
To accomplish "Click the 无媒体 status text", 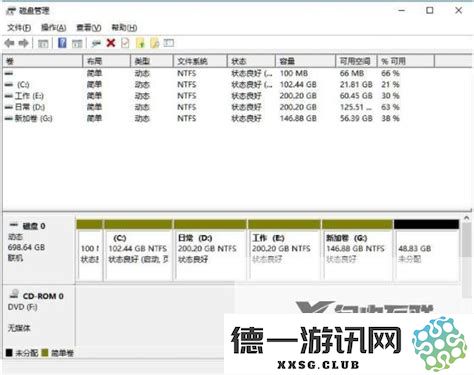I will (x=19, y=328).
